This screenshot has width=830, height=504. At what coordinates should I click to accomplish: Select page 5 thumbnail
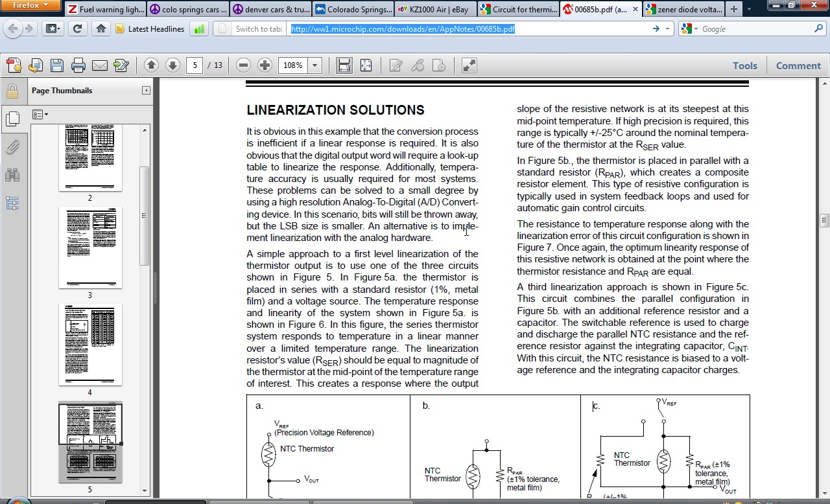pyautogui.click(x=90, y=442)
